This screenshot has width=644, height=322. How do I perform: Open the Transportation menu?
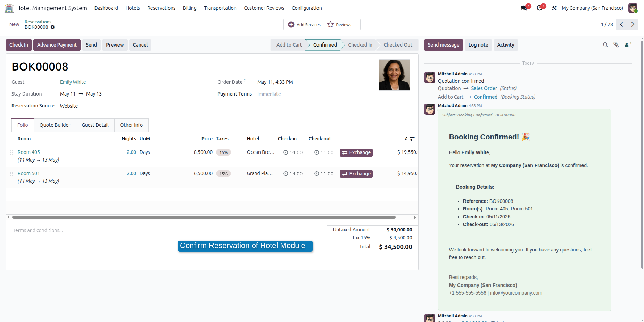point(220,8)
